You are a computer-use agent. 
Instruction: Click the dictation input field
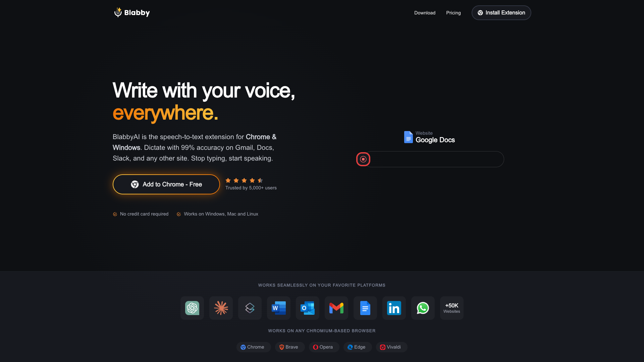(436, 159)
